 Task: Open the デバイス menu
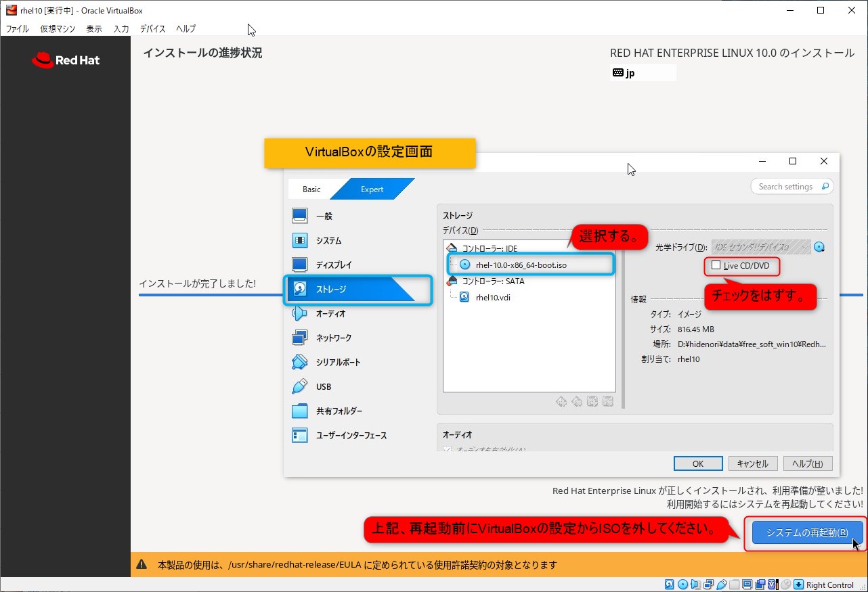click(x=152, y=28)
